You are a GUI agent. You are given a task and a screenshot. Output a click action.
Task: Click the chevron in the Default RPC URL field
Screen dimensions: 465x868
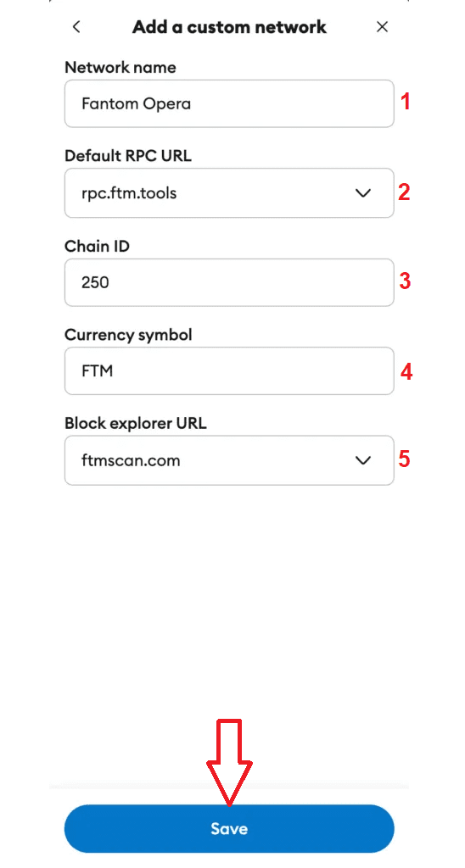pos(362,192)
